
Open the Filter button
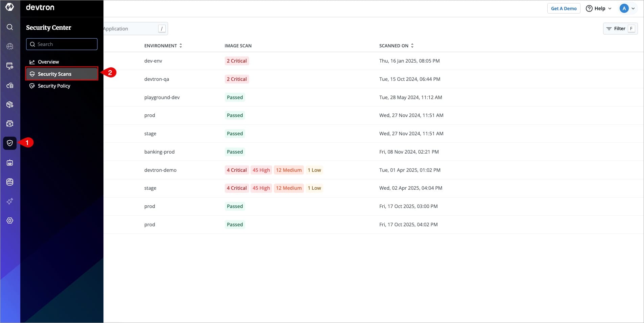pyautogui.click(x=620, y=29)
